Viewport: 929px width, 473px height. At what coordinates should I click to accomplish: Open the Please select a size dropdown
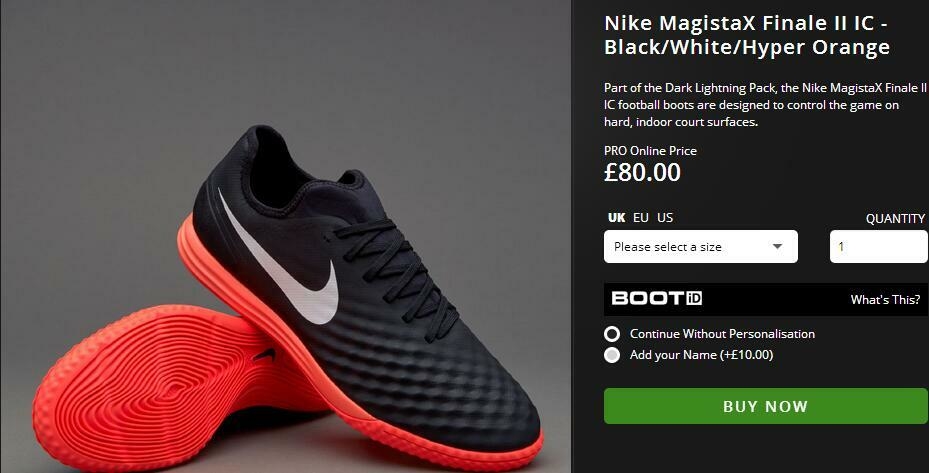(x=701, y=247)
